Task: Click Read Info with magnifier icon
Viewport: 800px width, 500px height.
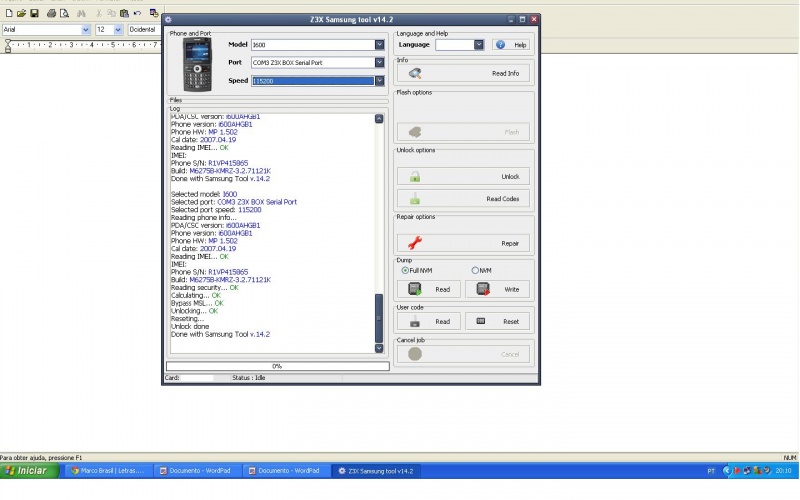Action: (x=463, y=73)
